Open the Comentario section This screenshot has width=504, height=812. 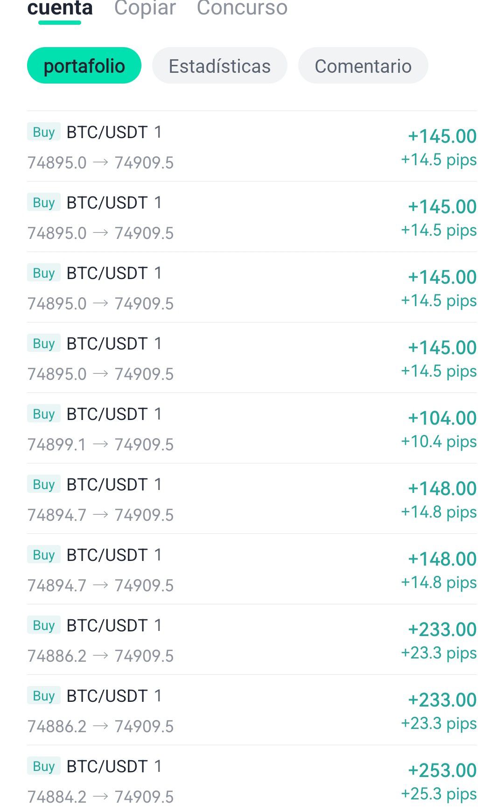pyautogui.click(x=363, y=66)
